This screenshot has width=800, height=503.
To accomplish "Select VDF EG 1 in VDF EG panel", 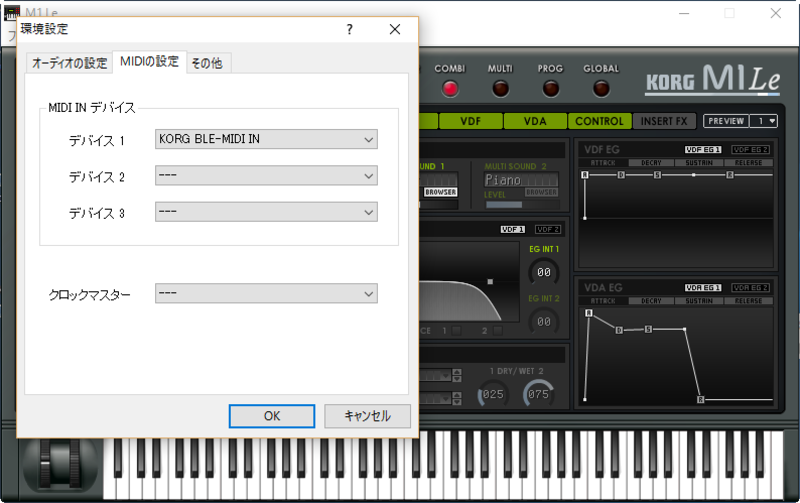I will [703, 149].
